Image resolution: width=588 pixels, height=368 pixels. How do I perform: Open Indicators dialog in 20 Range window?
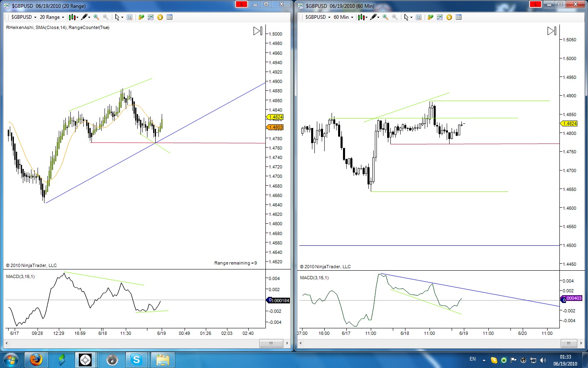pos(151,17)
